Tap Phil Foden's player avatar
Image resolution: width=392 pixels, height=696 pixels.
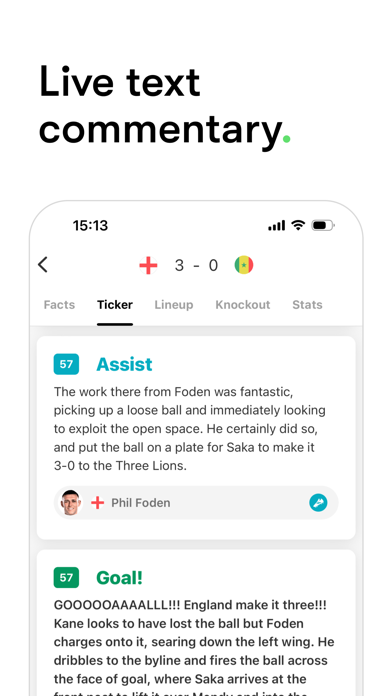71,503
